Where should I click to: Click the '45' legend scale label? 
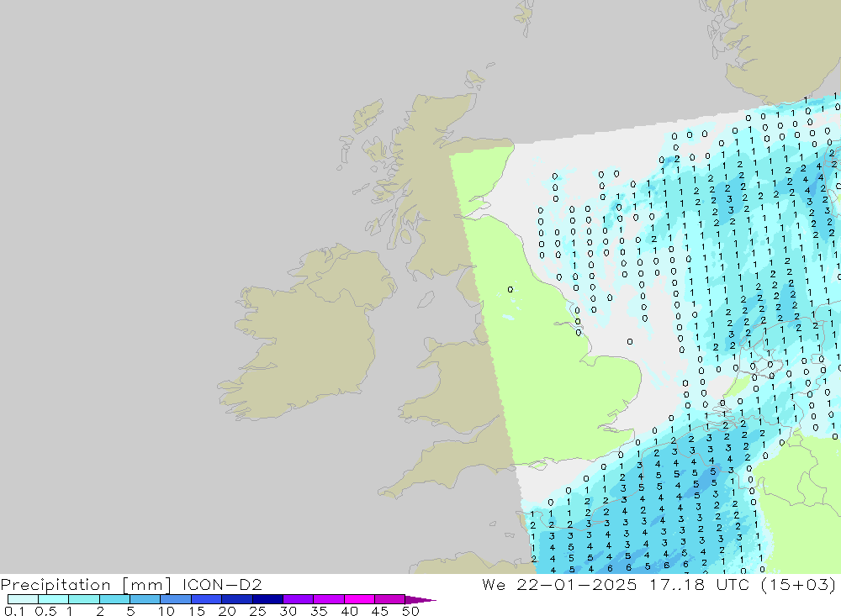point(380,611)
